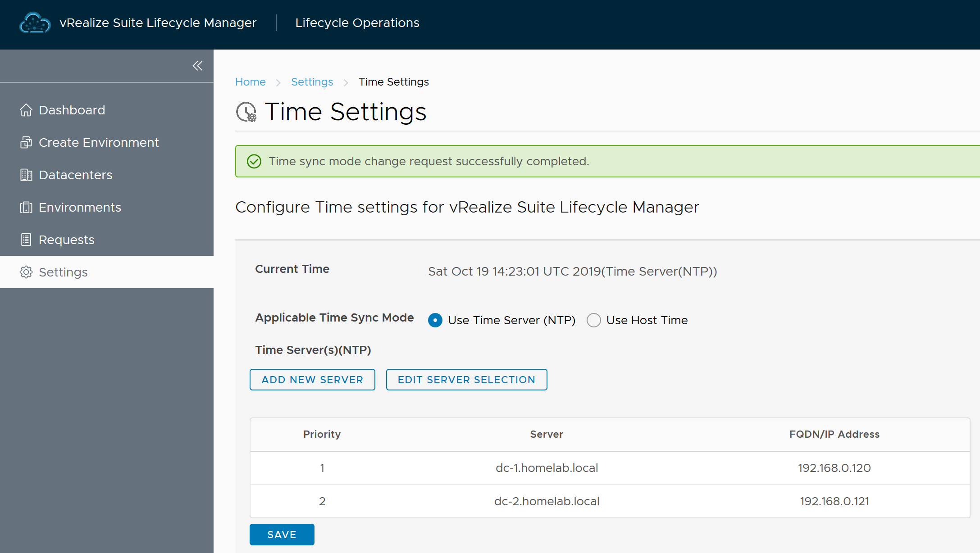Image resolution: width=980 pixels, height=553 pixels.
Task: Click IP address 192.168.0.120
Action: coord(834,468)
